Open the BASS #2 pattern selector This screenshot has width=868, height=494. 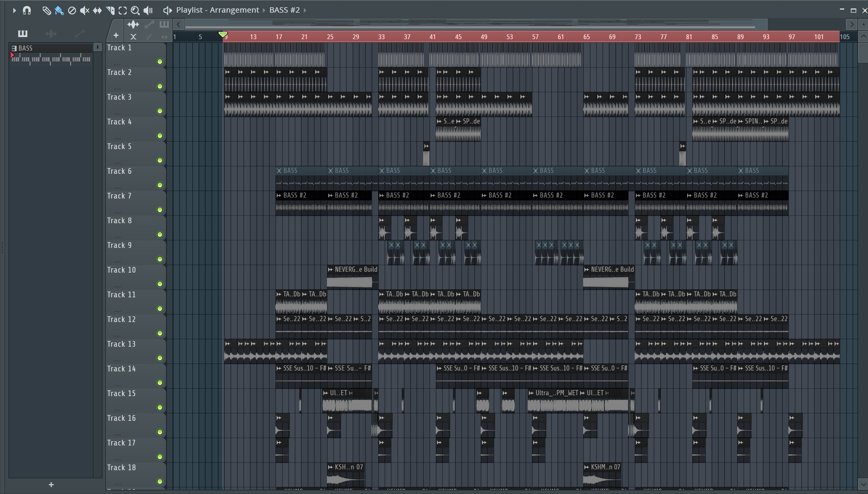point(285,10)
